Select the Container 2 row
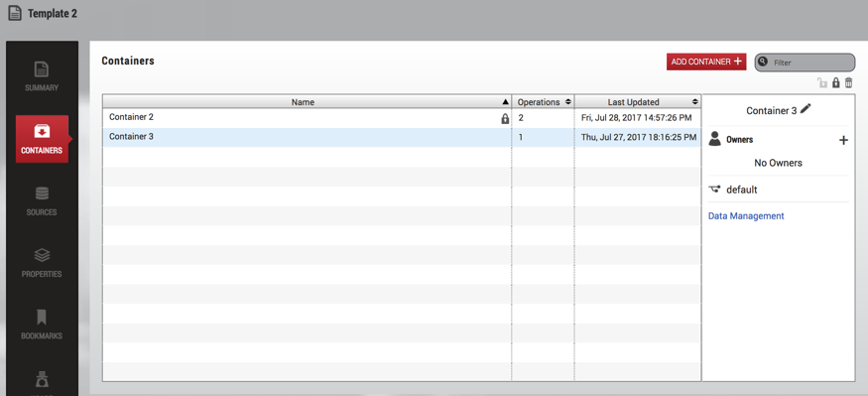The height and width of the screenshot is (396, 868). pyautogui.click(x=402, y=118)
